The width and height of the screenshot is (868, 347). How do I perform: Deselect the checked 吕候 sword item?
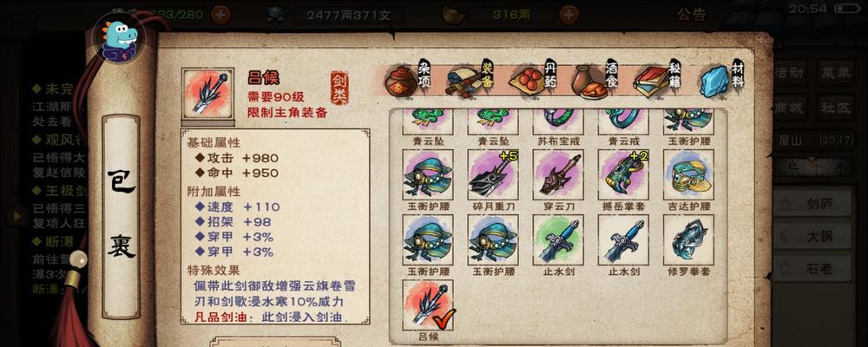427,305
